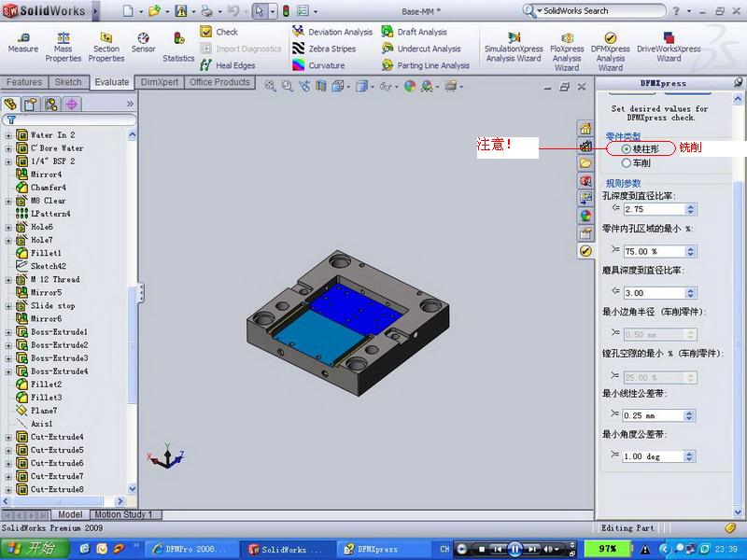Click the FeatureManager design tree tab icon

(x=10, y=104)
